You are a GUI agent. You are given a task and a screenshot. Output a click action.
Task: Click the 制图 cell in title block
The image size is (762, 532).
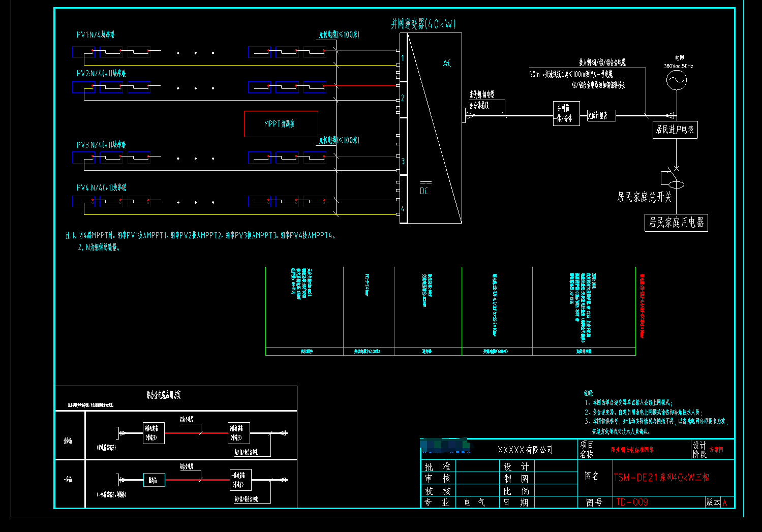516,478
